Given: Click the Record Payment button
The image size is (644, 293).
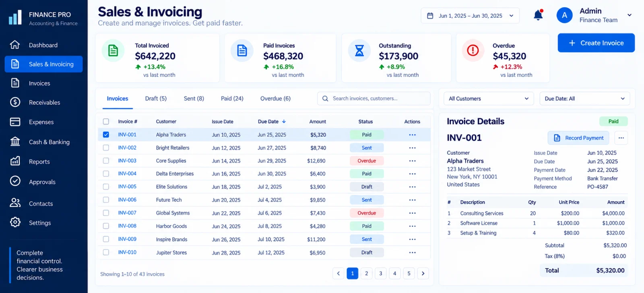Looking at the screenshot, I should tap(578, 138).
